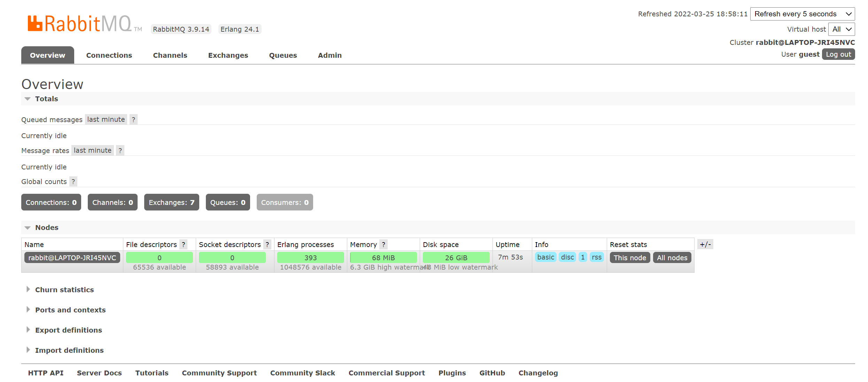The image size is (868, 382).
Task: Reset stats for This node
Action: [x=630, y=257]
